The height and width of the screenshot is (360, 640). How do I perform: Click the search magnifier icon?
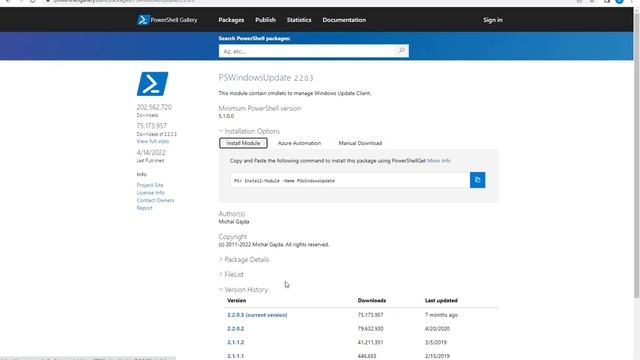401,51
